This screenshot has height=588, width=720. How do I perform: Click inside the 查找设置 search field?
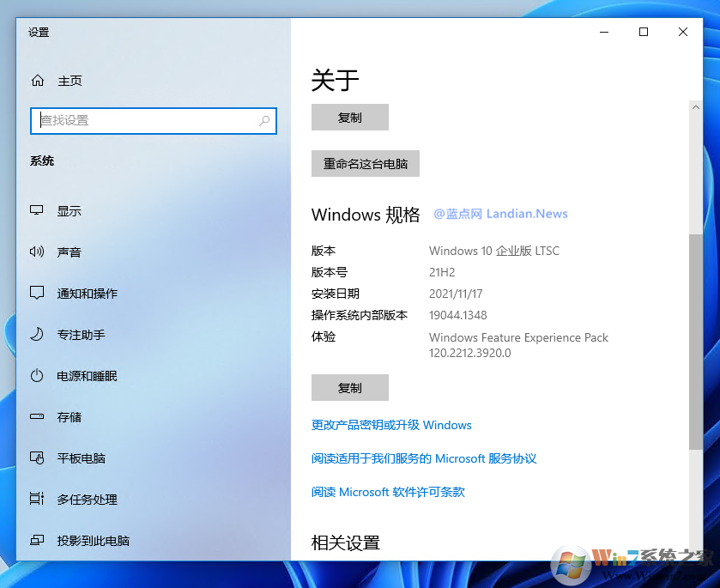[146, 121]
